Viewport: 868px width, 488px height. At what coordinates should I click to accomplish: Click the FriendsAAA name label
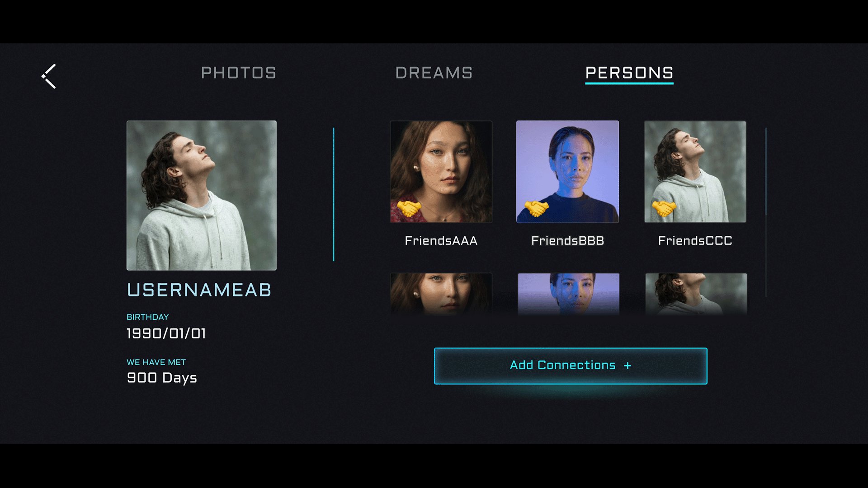441,241
